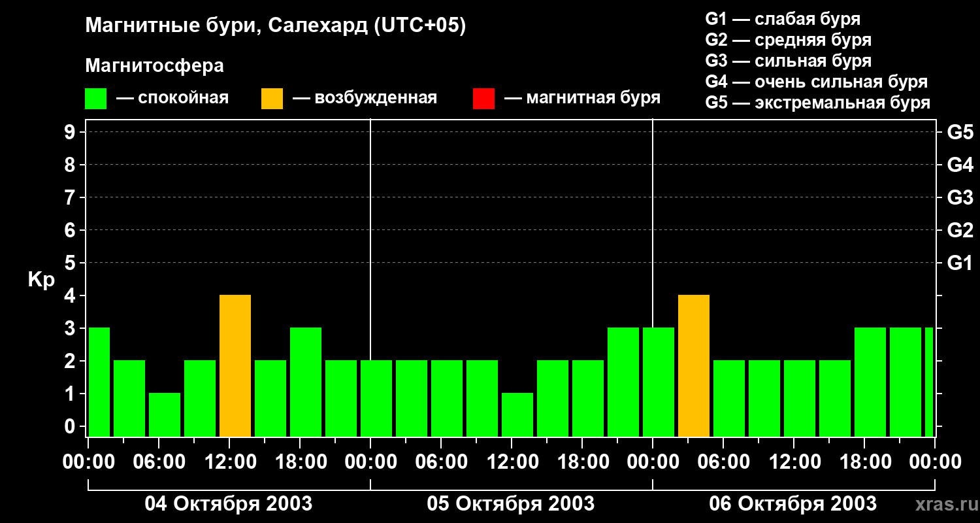Click the green 'спокойная' legend swatch
This screenshot has width=980, height=523.
click(95, 99)
